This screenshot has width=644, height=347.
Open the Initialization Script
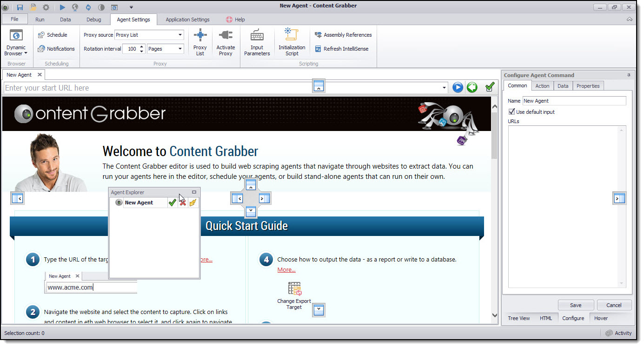click(x=292, y=43)
